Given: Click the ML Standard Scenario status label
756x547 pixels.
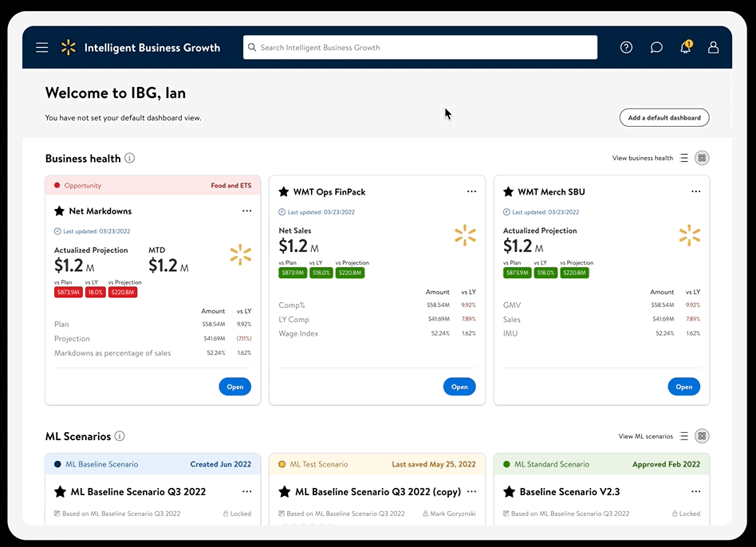Looking at the screenshot, I should (x=552, y=464).
